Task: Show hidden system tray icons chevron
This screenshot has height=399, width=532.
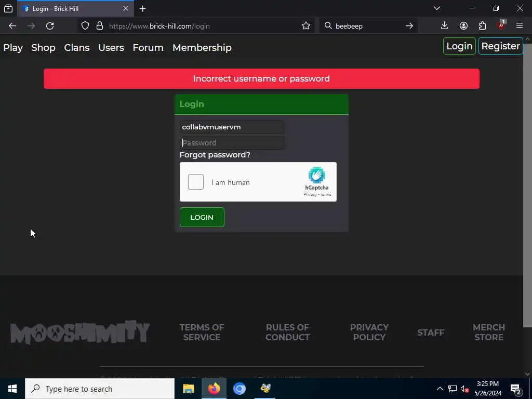Action: [440, 389]
